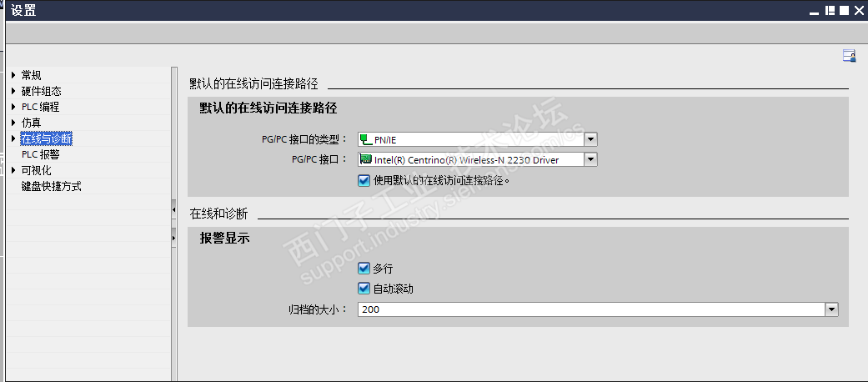Open the PG/PC 接口 dropdown arrow
The image size is (868, 382).
[590, 160]
